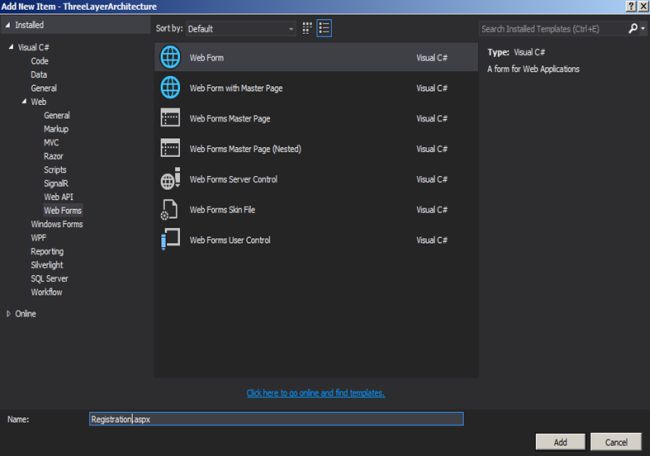Screen dimensions: 650x456
Task: Click Web Forms Master Page (Nested) icon
Action: [170, 148]
